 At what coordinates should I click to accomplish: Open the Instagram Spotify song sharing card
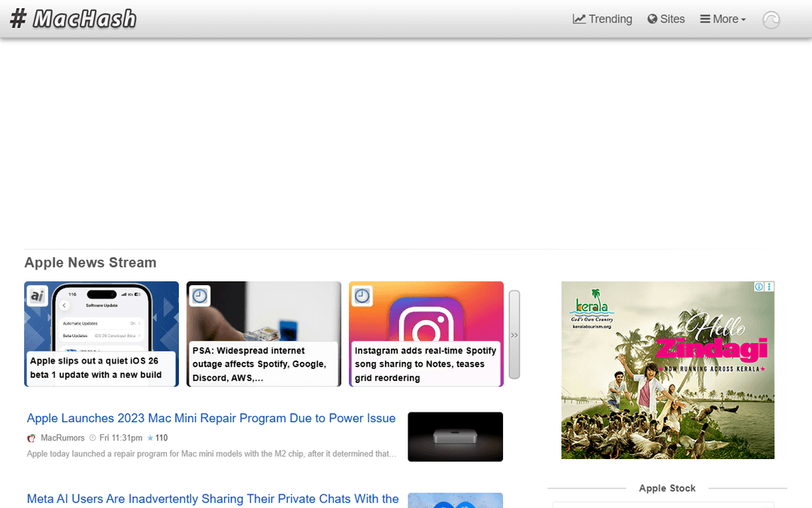point(426,334)
